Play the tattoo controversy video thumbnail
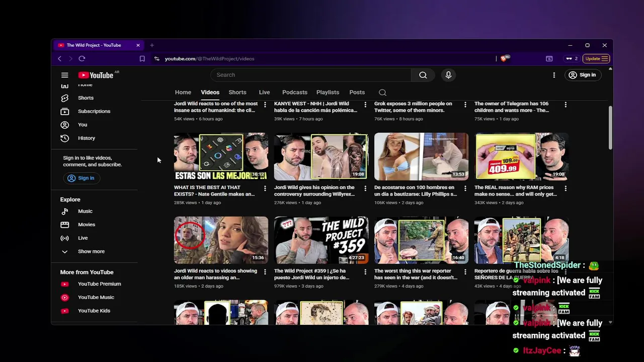This screenshot has height=362, width=644. pos(321,156)
